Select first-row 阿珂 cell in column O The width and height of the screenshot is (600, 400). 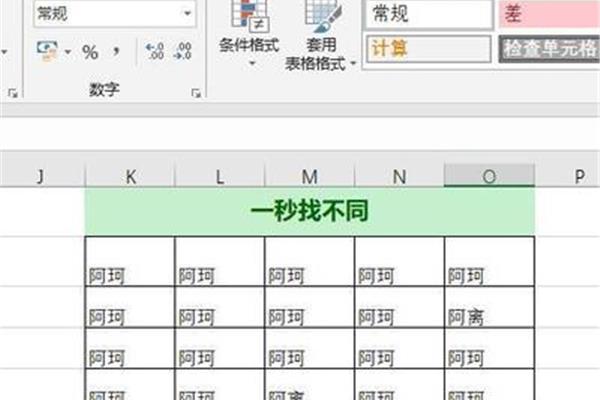click(x=489, y=262)
